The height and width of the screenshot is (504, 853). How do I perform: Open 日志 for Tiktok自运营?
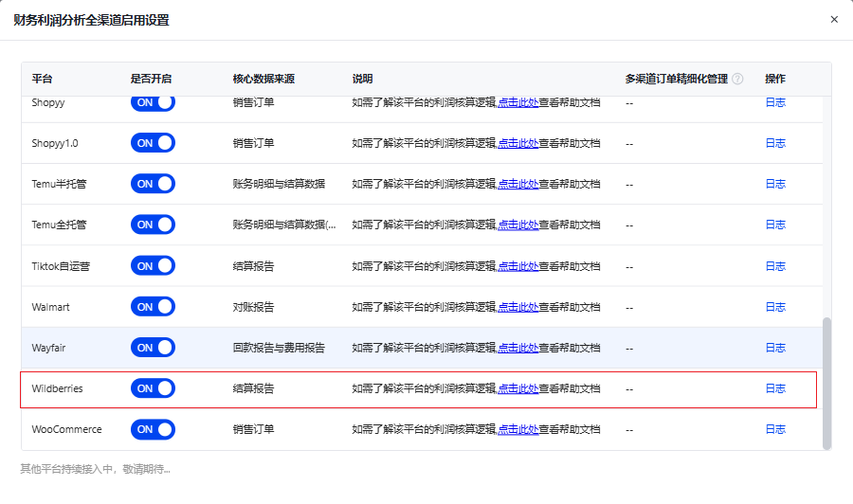pos(775,266)
